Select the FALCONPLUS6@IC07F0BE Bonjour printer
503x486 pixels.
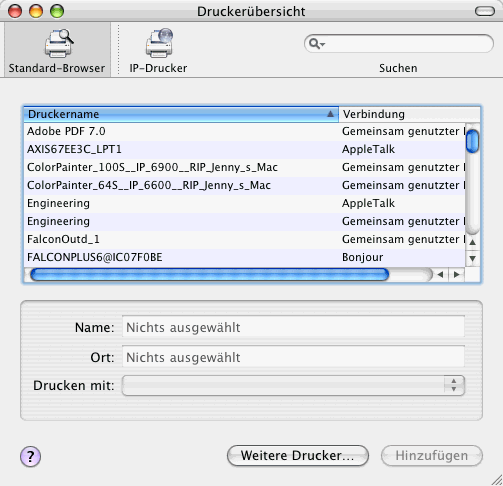(x=244, y=257)
